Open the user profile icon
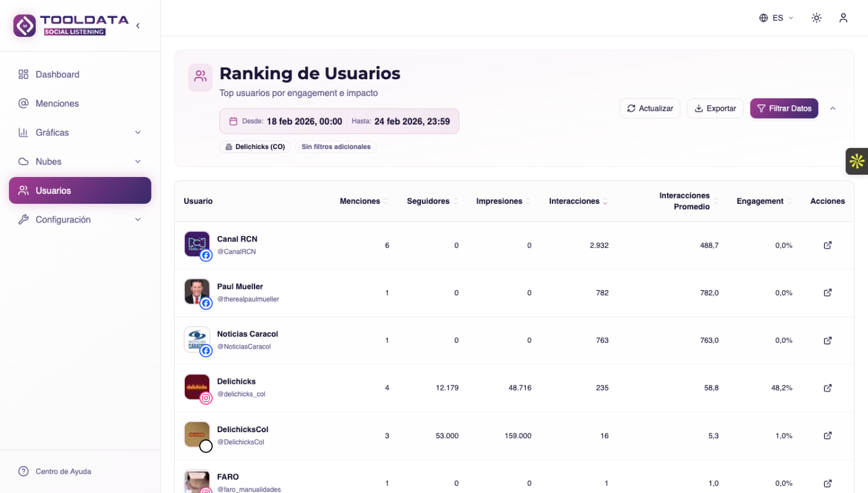Image resolution: width=868 pixels, height=493 pixels. (x=843, y=18)
